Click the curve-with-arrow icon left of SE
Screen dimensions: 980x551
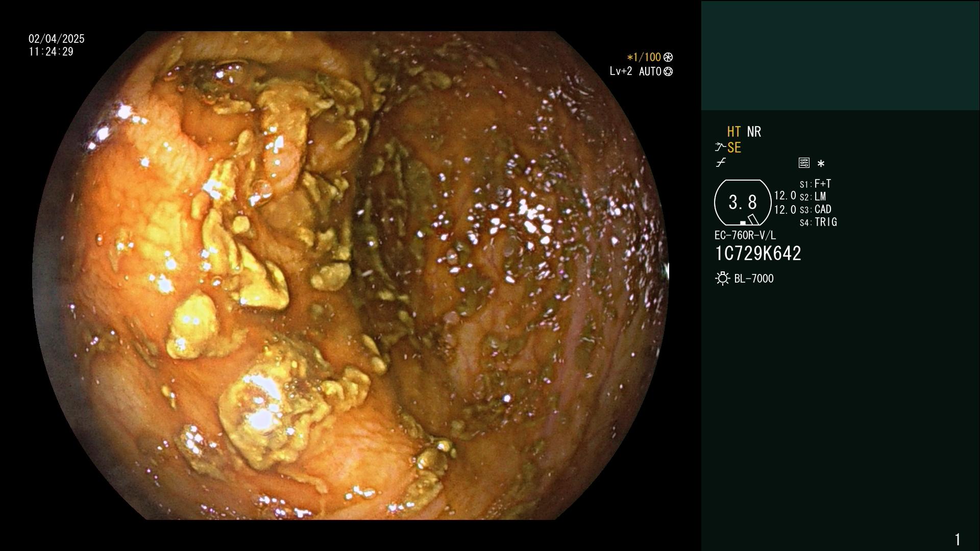720,147
